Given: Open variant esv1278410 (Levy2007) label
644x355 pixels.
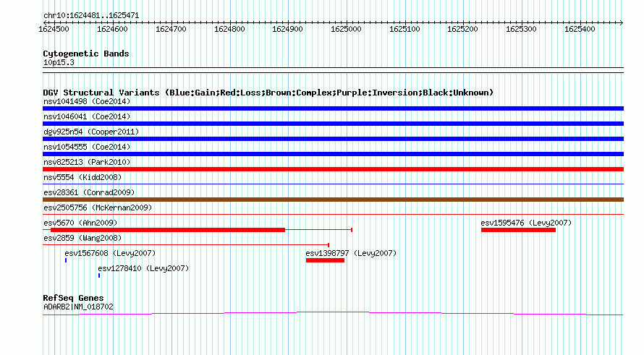Looking at the screenshot, I should [x=143, y=268].
